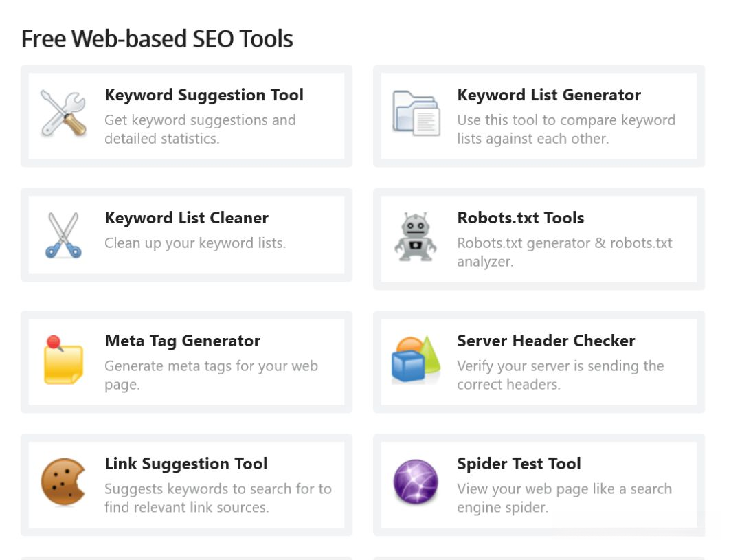Click the robot icon for Robots.txt Tools
Image resolution: width=742 pixels, height=560 pixels.
(416, 236)
